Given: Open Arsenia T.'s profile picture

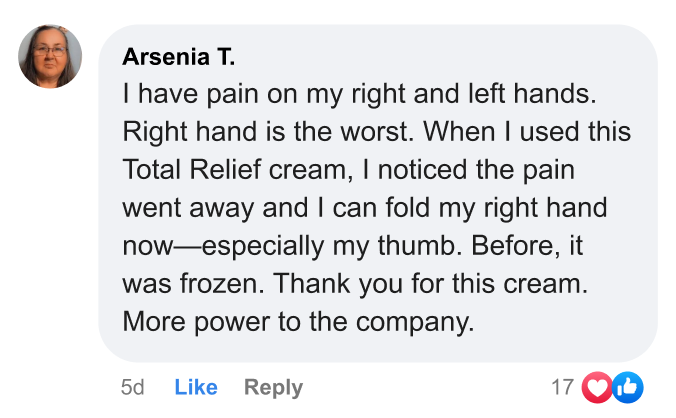Looking at the screenshot, I should (50, 56).
